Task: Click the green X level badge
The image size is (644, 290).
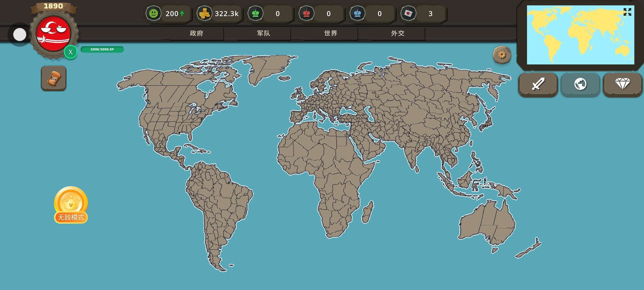Action: pos(71,52)
